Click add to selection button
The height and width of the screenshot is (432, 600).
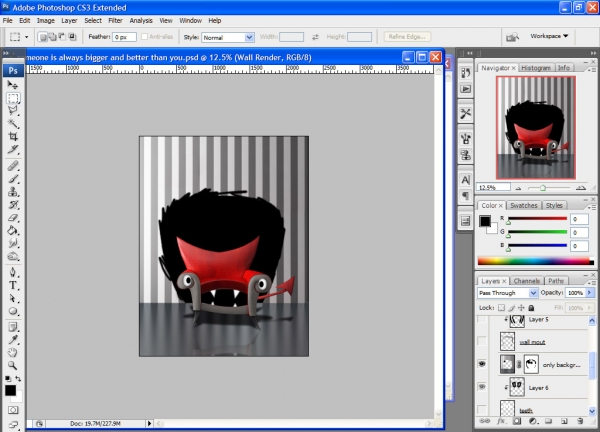coord(52,37)
